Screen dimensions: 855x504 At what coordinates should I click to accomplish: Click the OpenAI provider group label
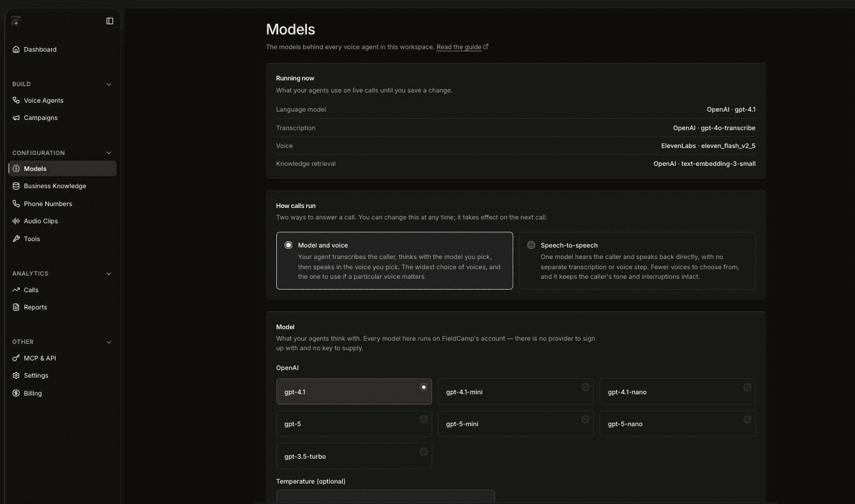click(287, 368)
